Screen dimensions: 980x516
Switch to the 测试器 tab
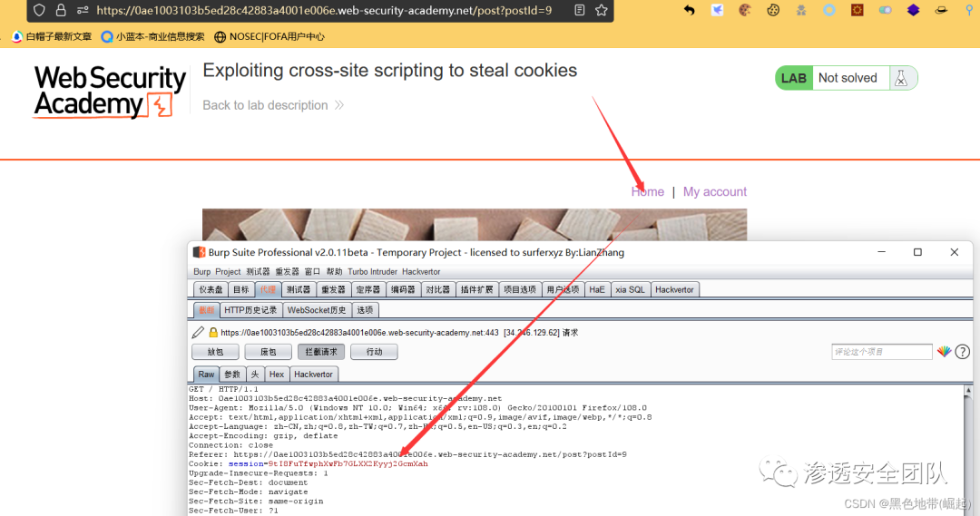click(x=299, y=290)
